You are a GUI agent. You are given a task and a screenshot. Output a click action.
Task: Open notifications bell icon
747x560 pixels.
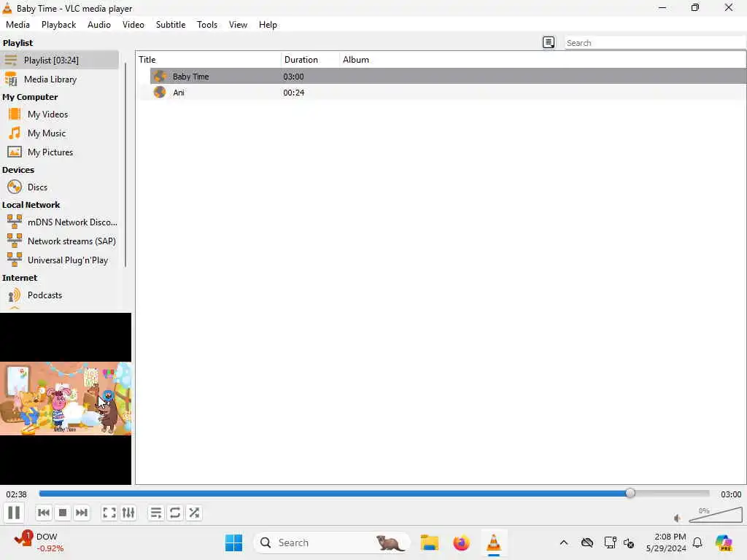tap(697, 542)
